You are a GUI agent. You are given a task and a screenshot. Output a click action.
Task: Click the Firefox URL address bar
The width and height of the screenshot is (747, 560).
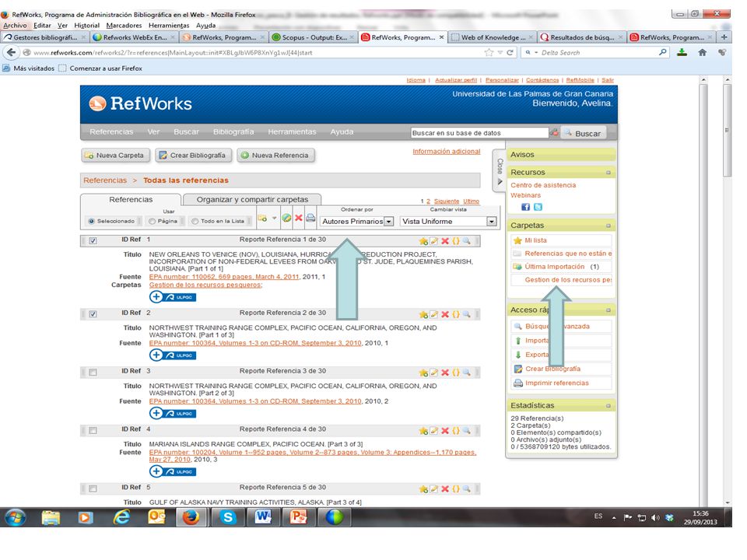pos(258,52)
